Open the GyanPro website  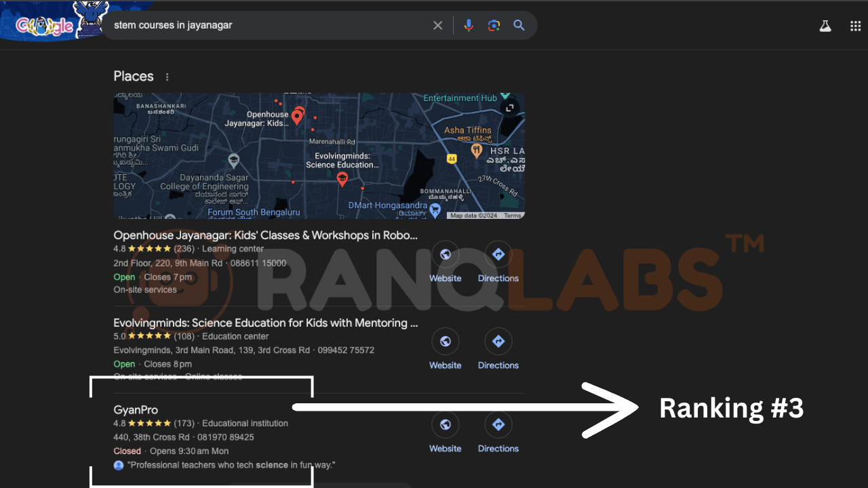445,432
